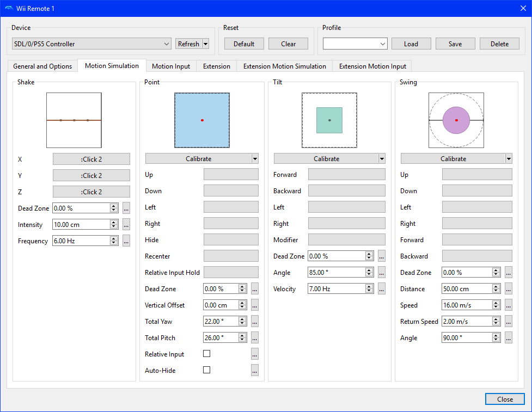The height and width of the screenshot is (412, 532).
Task: Open ellipsis options for Return Speed
Action: point(508,321)
